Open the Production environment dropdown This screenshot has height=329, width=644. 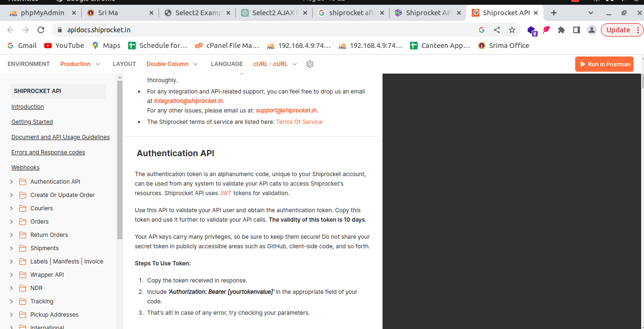[x=80, y=64]
